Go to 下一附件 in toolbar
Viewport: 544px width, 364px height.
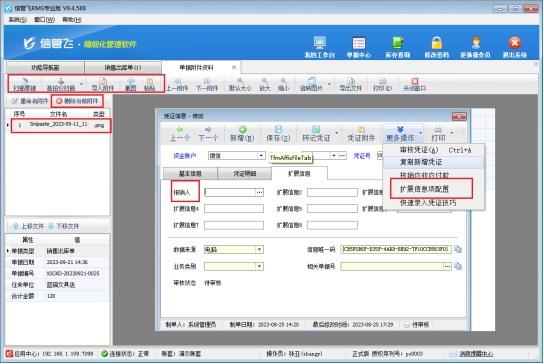[207, 84]
